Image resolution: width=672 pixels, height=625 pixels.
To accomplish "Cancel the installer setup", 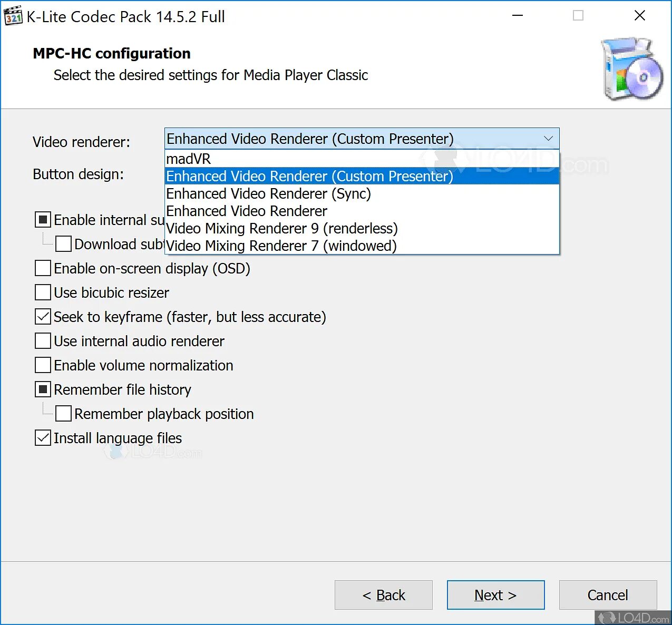I will coord(608,595).
